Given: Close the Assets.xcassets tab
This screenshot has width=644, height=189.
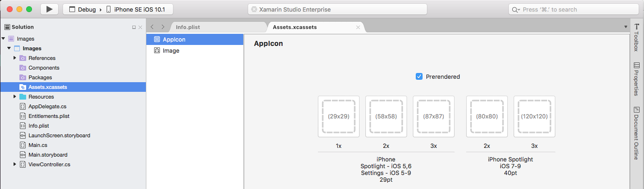Looking at the screenshot, I should coord(358,27).
